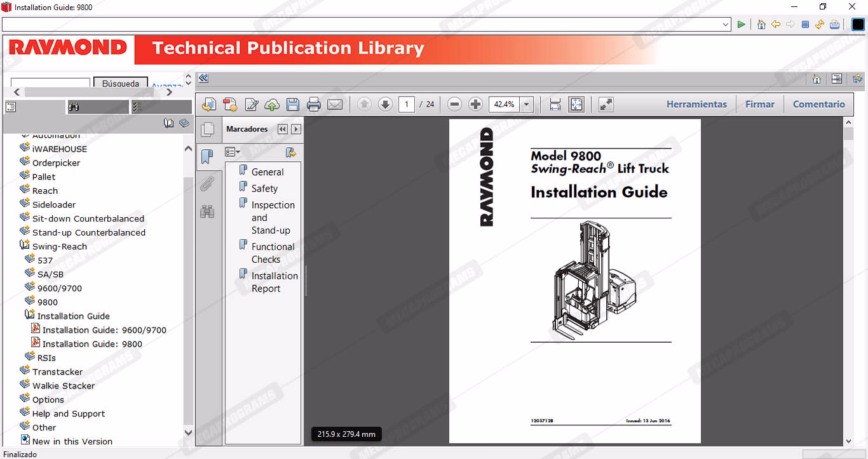
Task: Click the Búsqueda search button
Action: [120, 83]
